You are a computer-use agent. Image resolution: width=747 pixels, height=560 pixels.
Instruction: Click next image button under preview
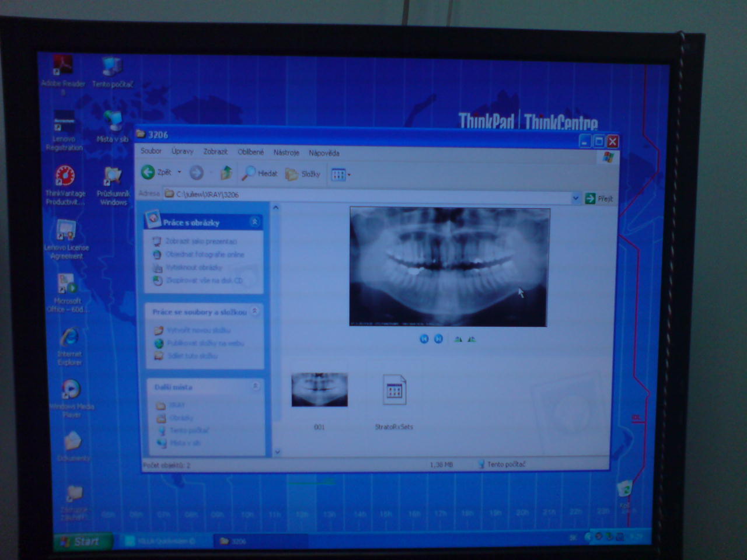point(438,339)
